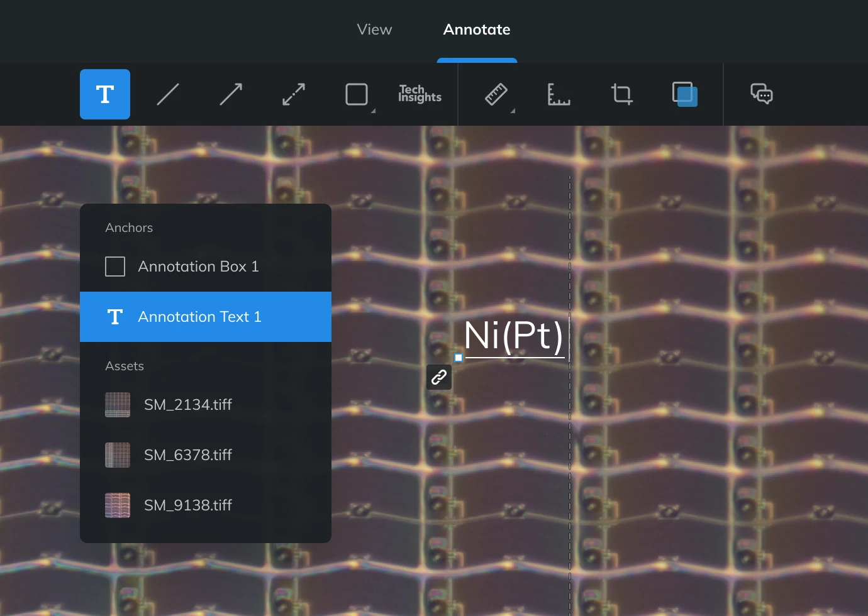The image size is (868, 616).
Task: Select the Line drawing tool
Action: pyautogui.click(x=168, y=94)
